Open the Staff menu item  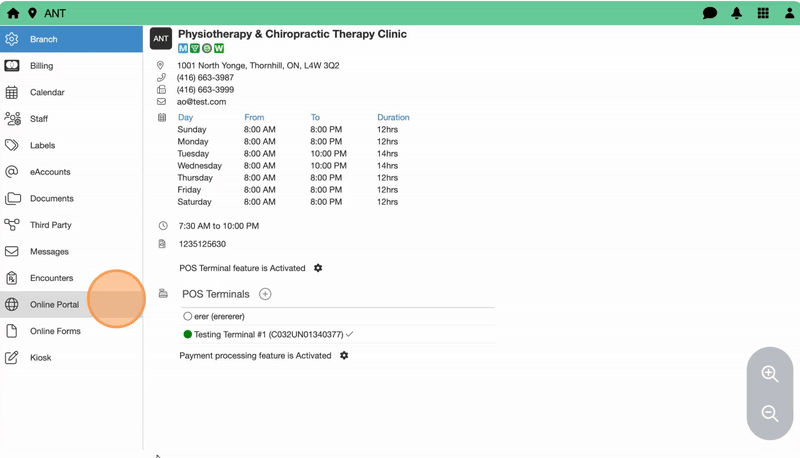pos(38,119)
